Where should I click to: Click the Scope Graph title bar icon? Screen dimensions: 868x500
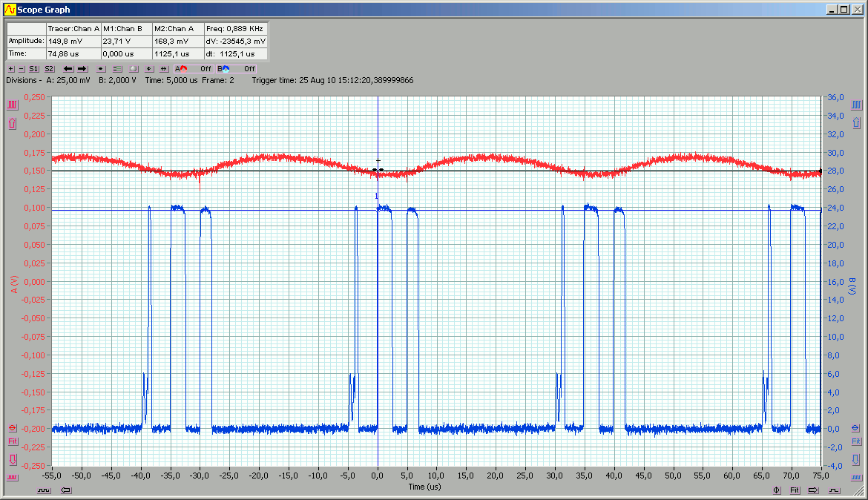point(10,10)
